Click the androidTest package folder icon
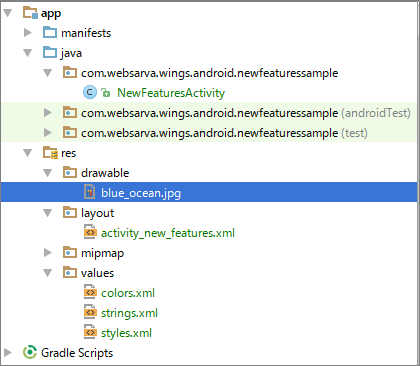The width and height of the screenshot is (420, 366). (x=70, y=113)
